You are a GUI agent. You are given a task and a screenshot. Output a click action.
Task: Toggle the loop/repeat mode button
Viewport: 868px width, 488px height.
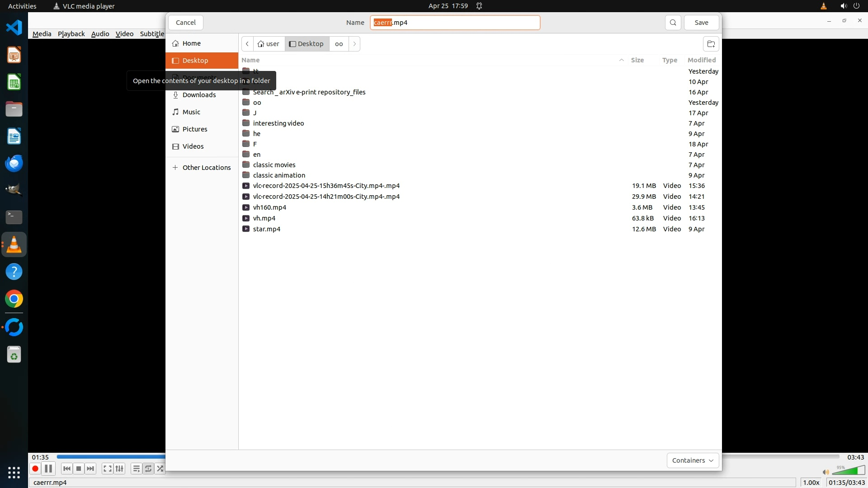click(x=148, y=469)
